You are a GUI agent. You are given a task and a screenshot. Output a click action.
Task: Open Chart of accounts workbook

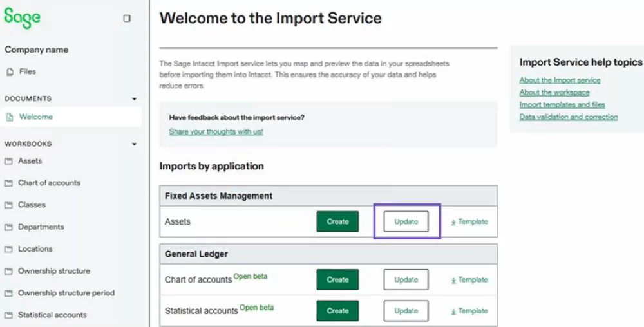[49, 183]
